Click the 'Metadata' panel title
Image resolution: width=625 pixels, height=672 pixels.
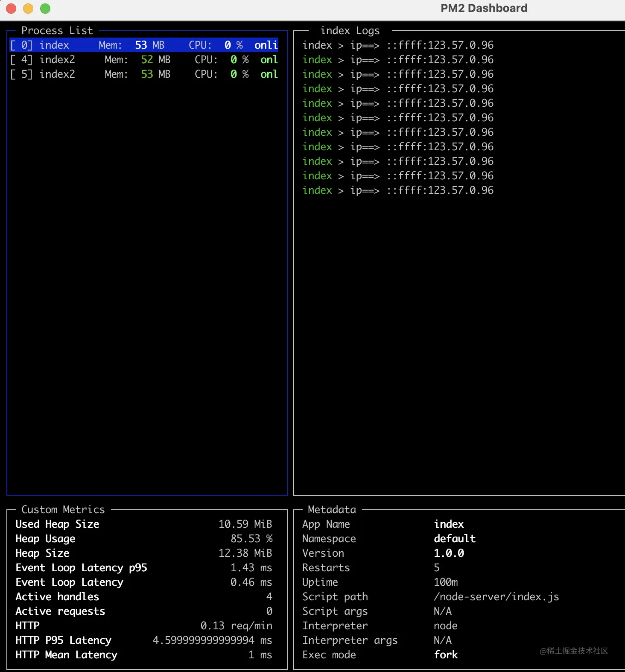tap(332, 510)
